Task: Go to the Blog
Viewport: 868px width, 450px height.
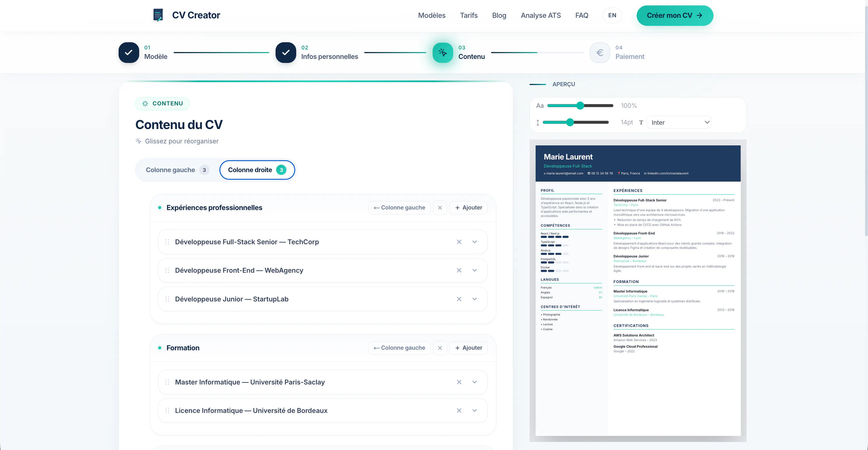Action: pos(499,16)
